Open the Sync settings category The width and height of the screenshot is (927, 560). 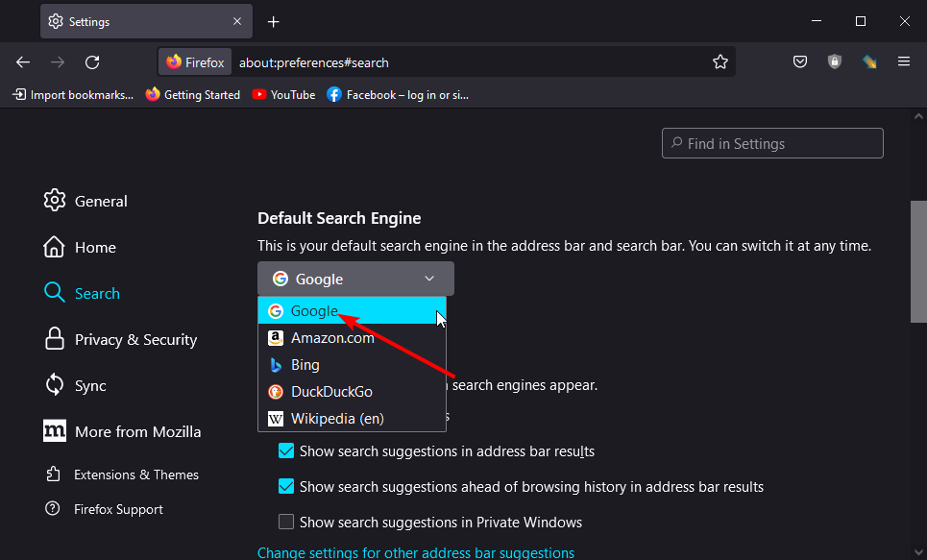(x=75, y=385)
